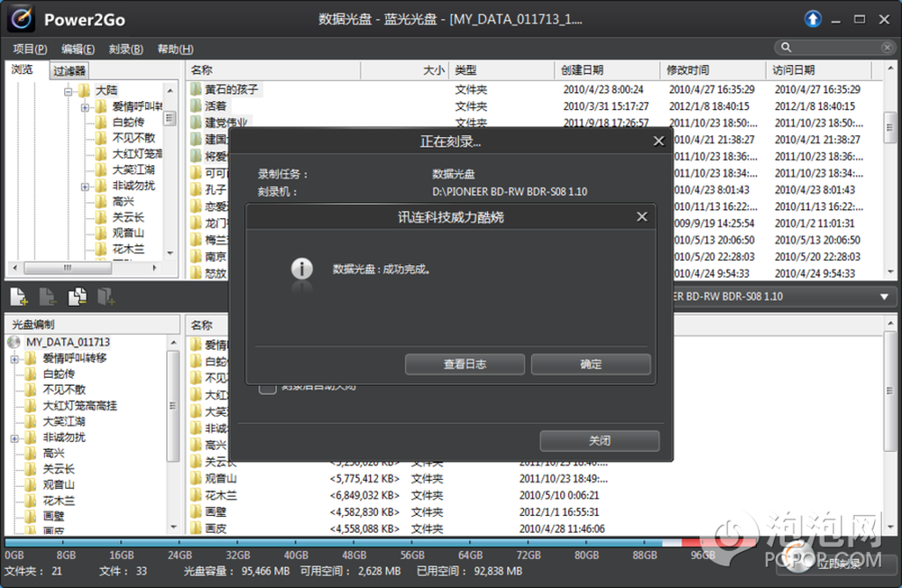
Task: Select 高兴 in compilation tree
Action: click(x=53, y=454)
